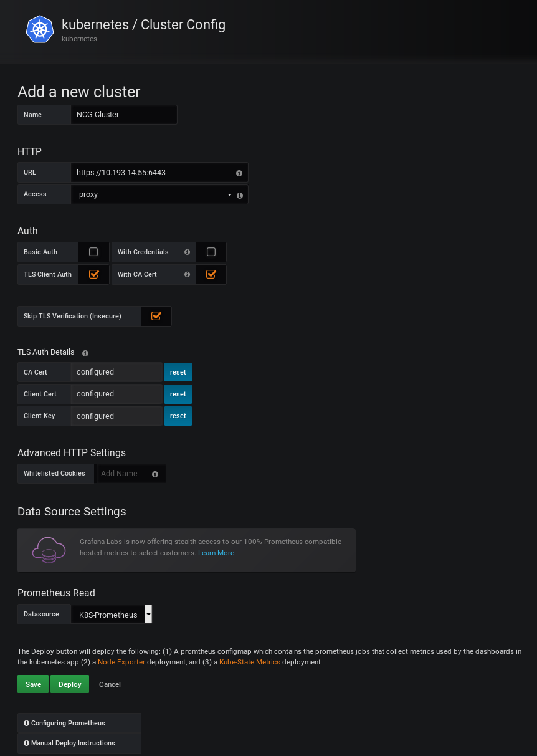Open the kubernetes breadcrumb link
Image resolution: width=537 pixels, height=756 pixels.
pos(95,25)
